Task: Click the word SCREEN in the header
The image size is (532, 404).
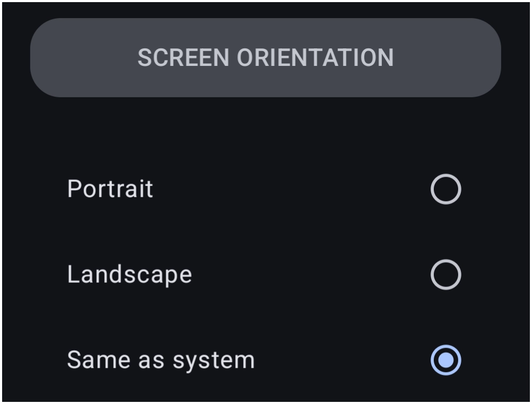Action: coord(184,57)
